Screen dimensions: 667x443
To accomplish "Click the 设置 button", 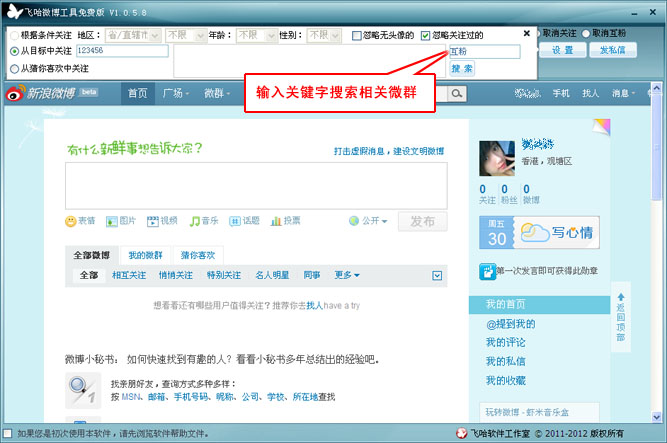I will click(x=563, y=50).
